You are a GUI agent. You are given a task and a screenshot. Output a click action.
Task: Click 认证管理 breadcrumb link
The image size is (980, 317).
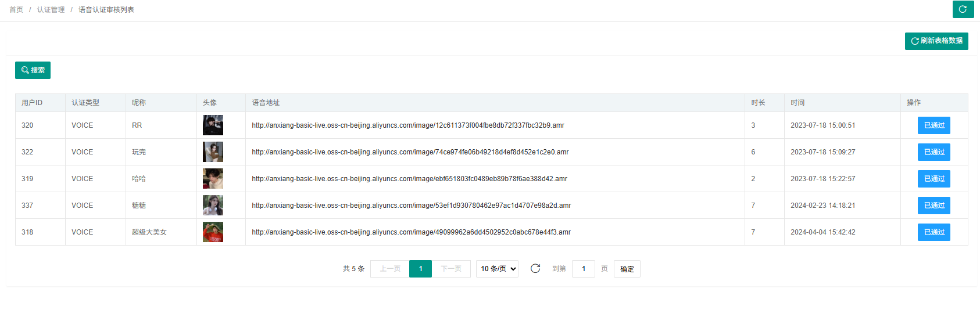pos(51,10)
